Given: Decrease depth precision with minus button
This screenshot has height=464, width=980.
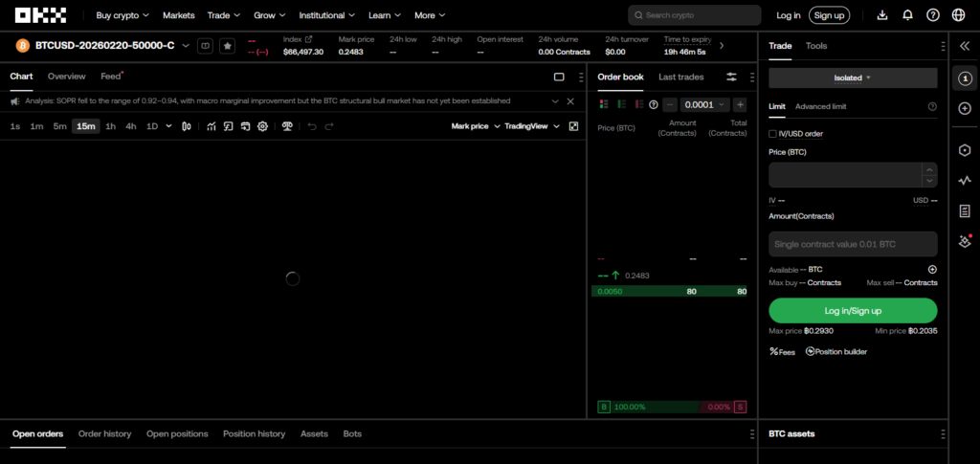Looking at the screenshot, I should click(x=669, y=104).
